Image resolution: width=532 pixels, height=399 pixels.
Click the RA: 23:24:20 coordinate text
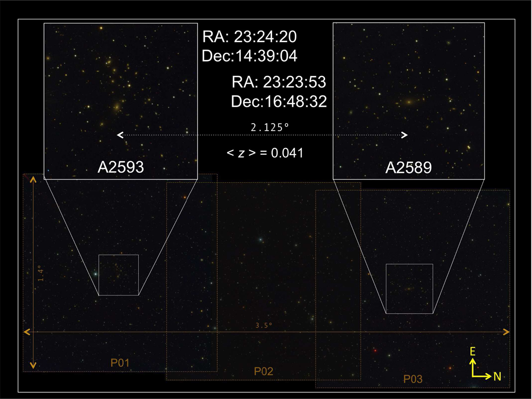coord(249,36)
